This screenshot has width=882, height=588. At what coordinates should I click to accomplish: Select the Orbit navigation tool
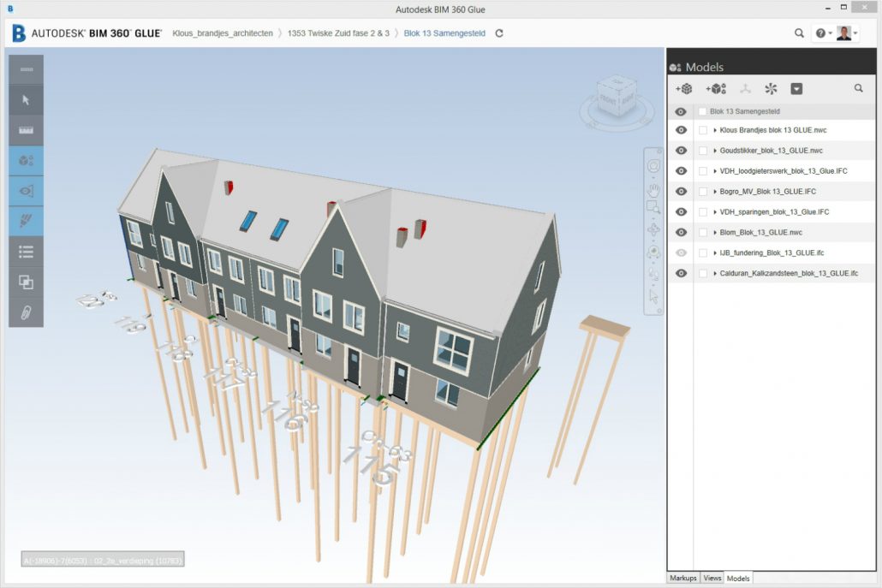653,166
